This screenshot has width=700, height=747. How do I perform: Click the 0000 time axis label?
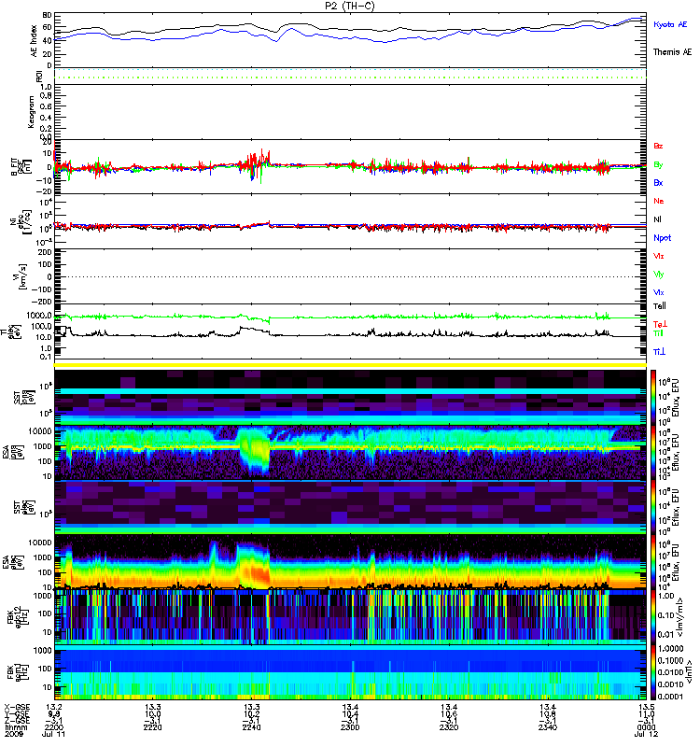[x=646, y=727]
